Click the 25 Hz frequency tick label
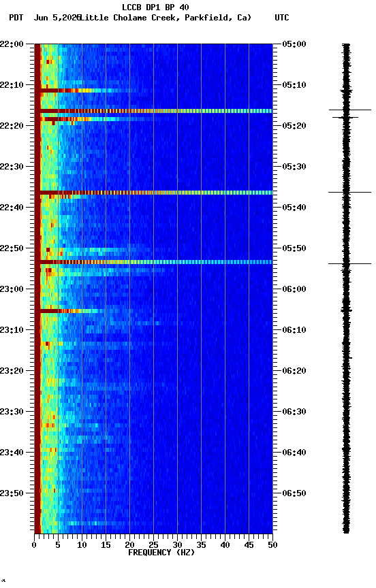The height and width of the screenshot is (588, 376). point(153,545)
